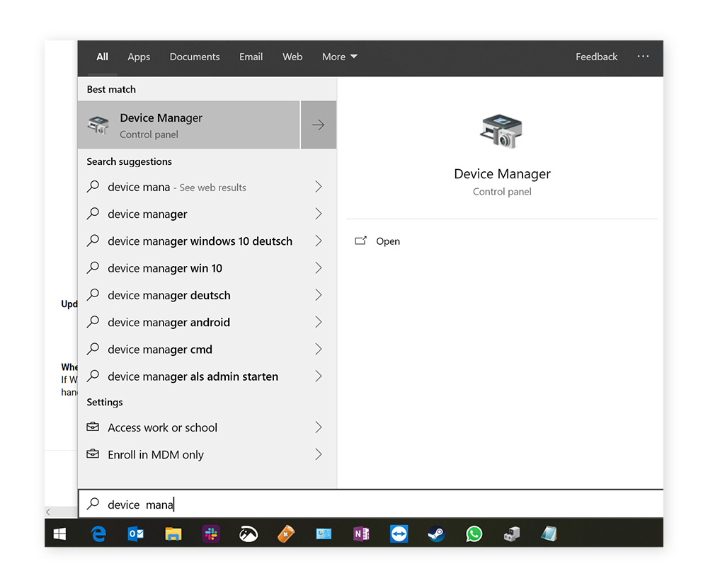The width and height of the screenshot is (708, 588).
Task: Open OneNote from the taskbar
Action: tap(361, 534)
